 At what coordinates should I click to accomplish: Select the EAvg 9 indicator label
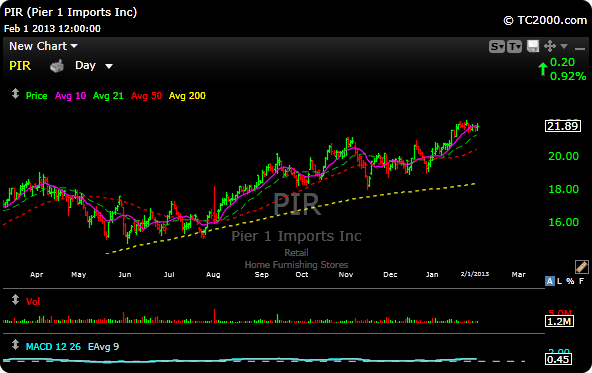[x=103, y=347]
